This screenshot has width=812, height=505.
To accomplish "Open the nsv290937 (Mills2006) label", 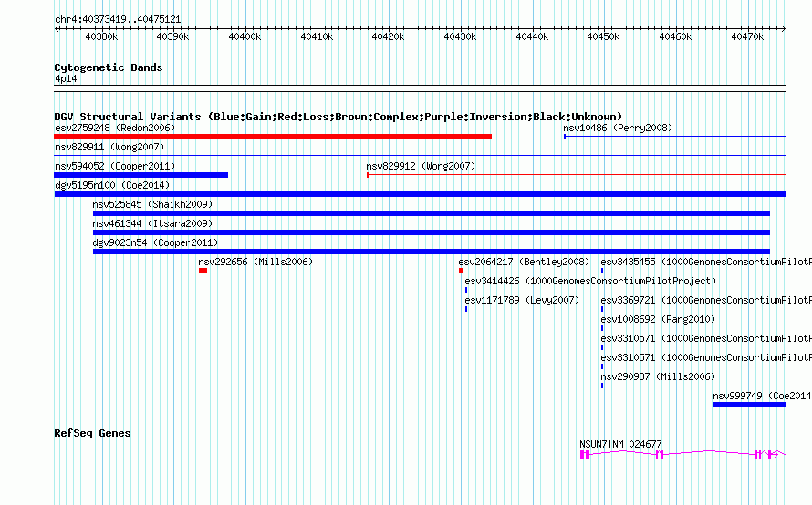I will (658, 376).
